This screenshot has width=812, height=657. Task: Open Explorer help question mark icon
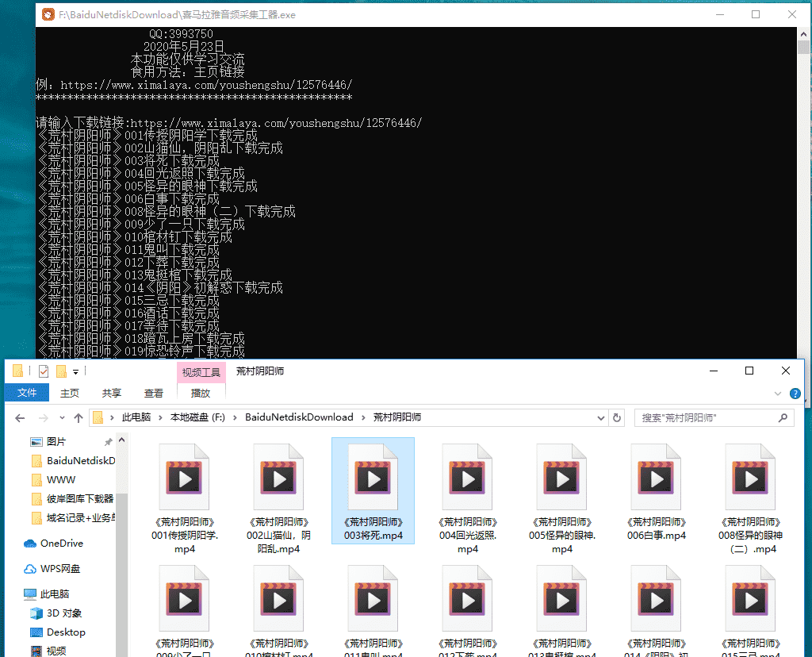[x=795, y=394]
